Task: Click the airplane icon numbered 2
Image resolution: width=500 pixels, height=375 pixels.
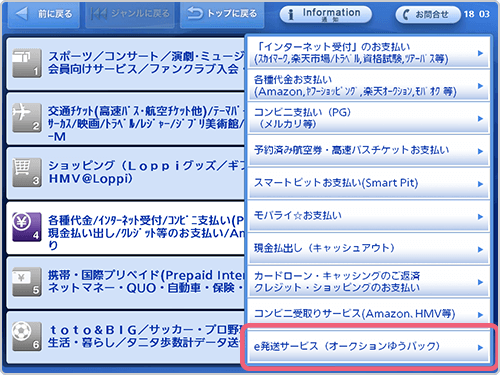Action: point(27,118)
